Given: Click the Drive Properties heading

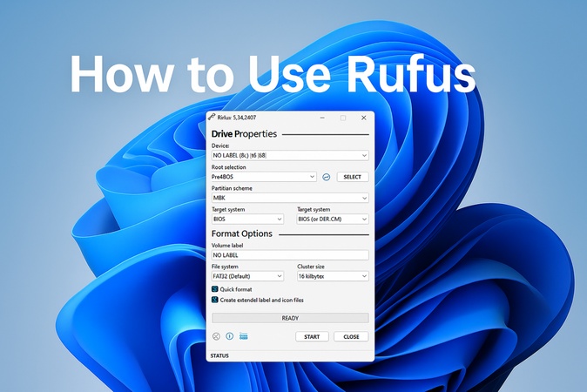Looking at the screenshot, I should [x=244, y=134].
